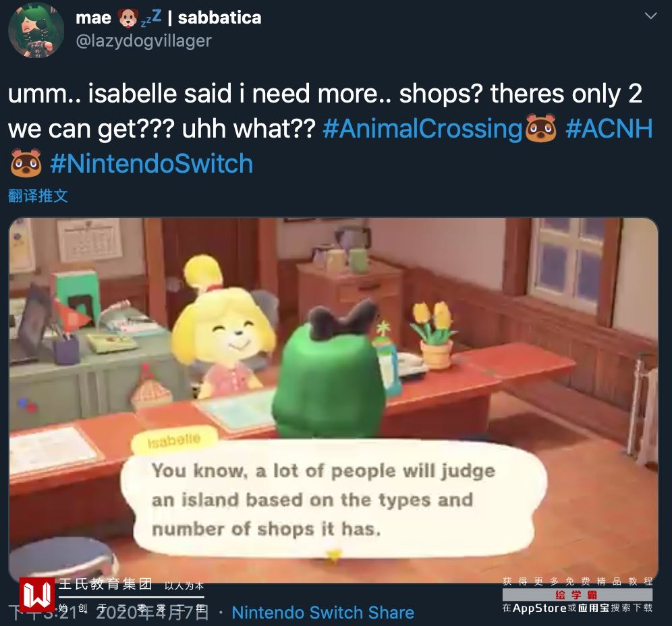Open the #NintendoSwitch hashtag
The height and width of the screenshot is (626, 672).
pos(151,163)
